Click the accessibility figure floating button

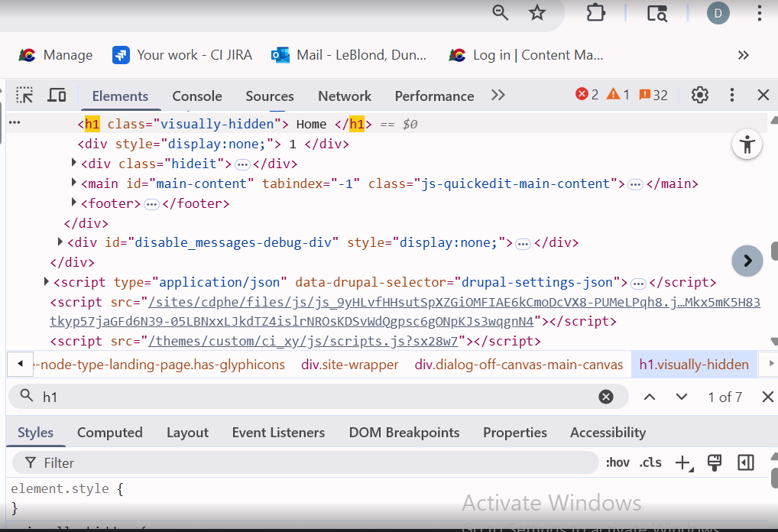click(x=747, y=144)
